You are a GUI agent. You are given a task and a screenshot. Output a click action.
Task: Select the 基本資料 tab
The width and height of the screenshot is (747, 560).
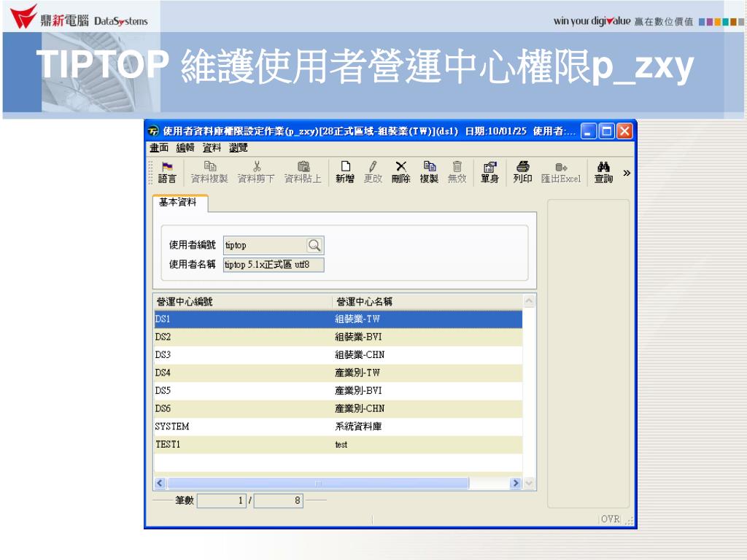pyautogui.click(x=179, y=203)
